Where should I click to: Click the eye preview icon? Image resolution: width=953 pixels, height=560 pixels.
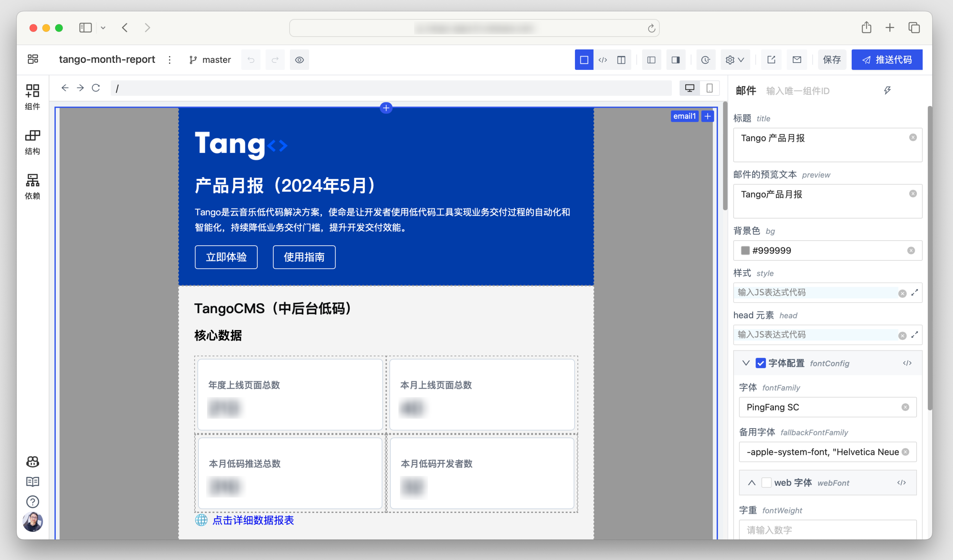click(299, 60)
